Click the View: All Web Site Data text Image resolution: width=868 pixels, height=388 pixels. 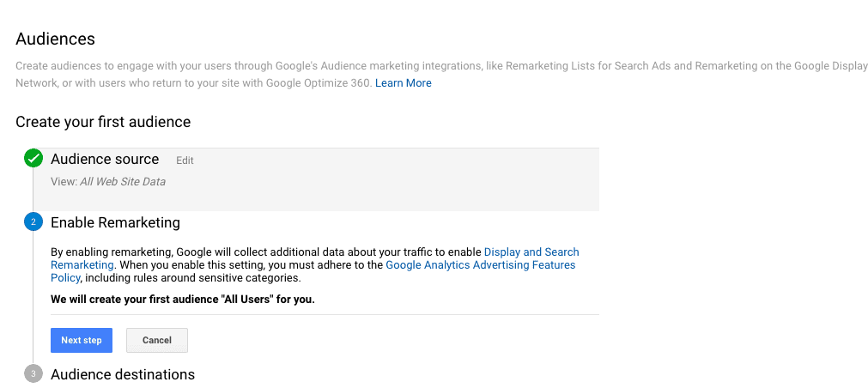pos(108,182)
